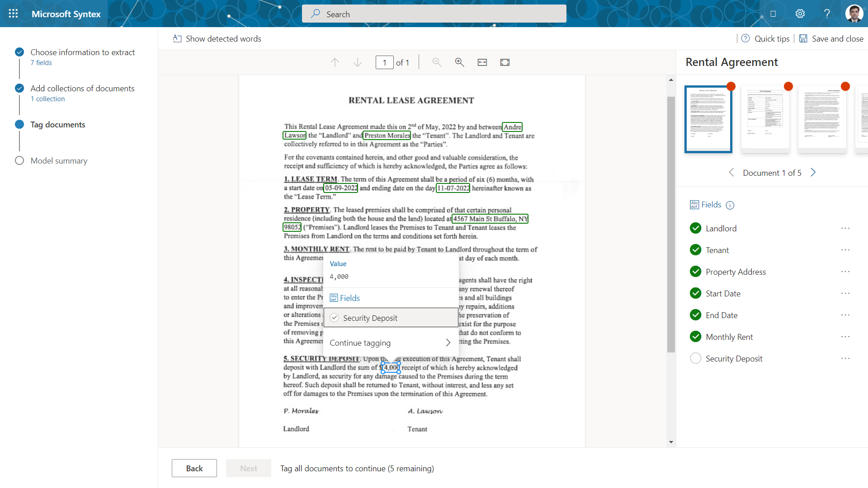Go to next document with right chevron
The image size is (868, 488).
813,173
